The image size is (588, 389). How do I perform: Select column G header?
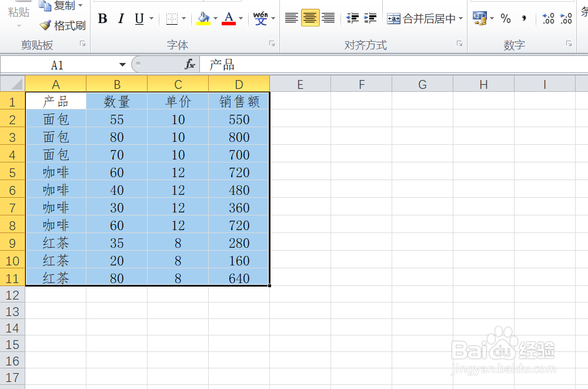click(x=422, y=84)
